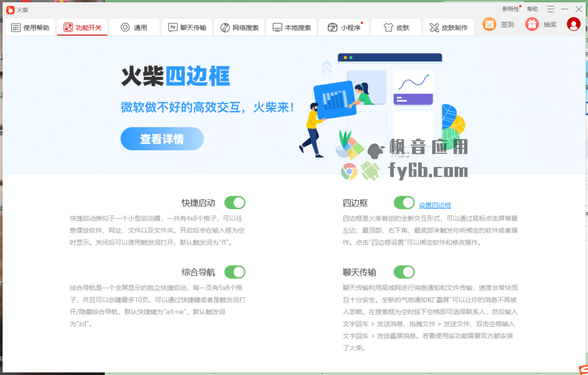Screen dimensions: 588x375
Task: Open the 设置四边框 link
Action: [435, 205]
